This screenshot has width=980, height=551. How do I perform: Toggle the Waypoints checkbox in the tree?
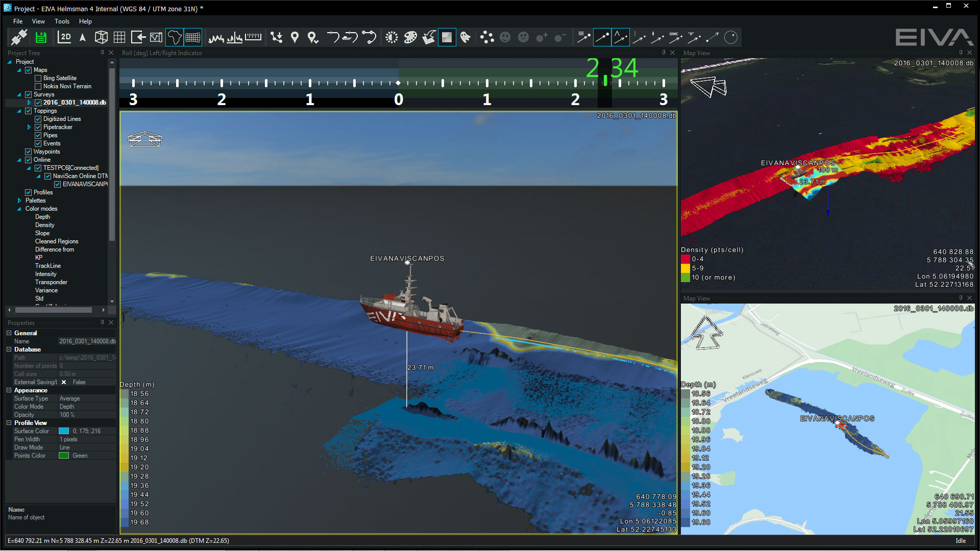[x=29, y=152]
